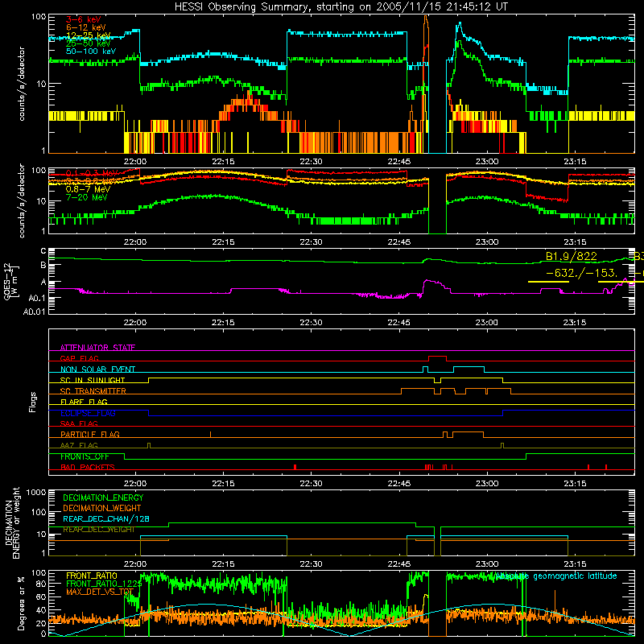Image resolution: width=644 pixels, height=644 pixels.
Task: Click the orange MAX_DET_VS_TOT legend label
Action: tap(100, 592)
